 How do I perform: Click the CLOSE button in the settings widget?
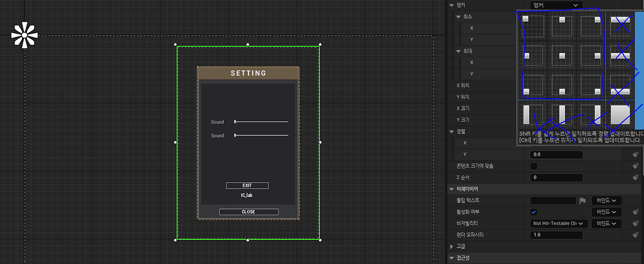pyautogui.click(x=249, y=212)
